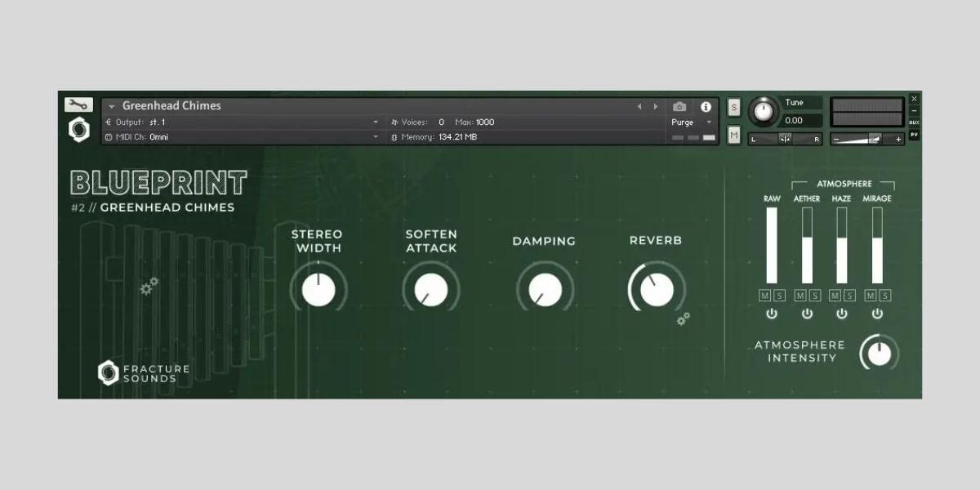Toggle the AUX sends panel
This screenshot has height=490, width=980.
click(x=914, y=122)
